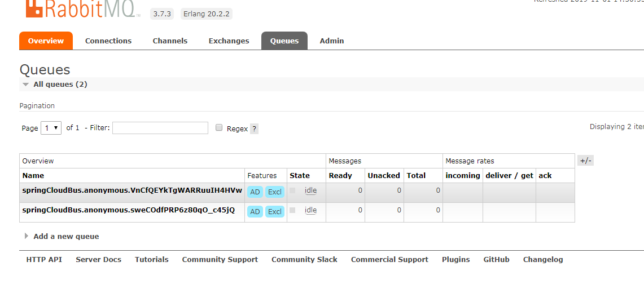This screenshot has height=284, width=644.
Task: Sort by State column header
Action: (300, 175)
